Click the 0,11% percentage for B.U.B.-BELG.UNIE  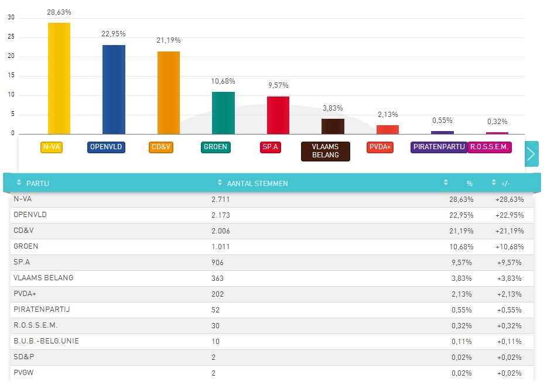click(461, 342)
